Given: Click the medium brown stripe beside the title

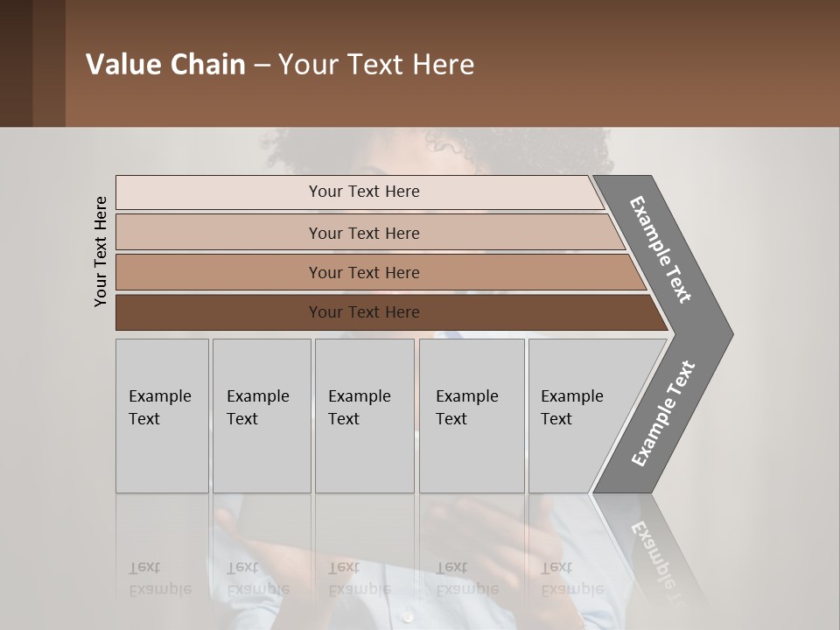Looking at the screenshot, I should tap(49, 63).
